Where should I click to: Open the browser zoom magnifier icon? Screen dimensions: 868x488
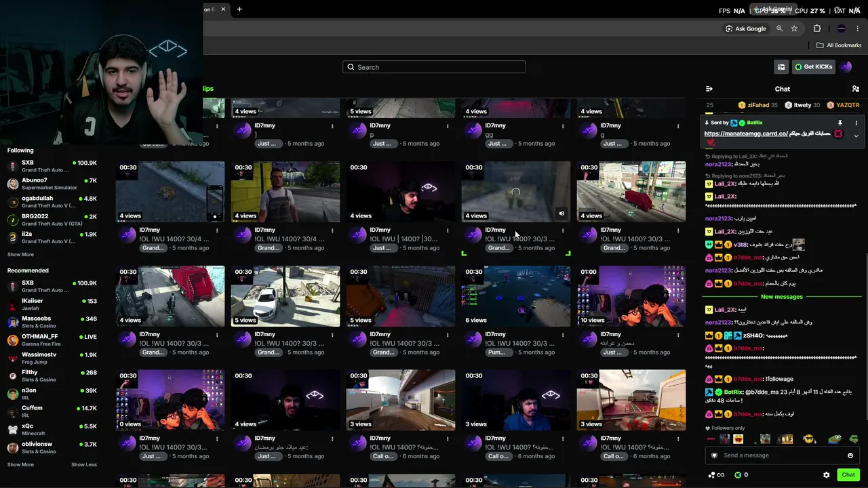point(779,28)
